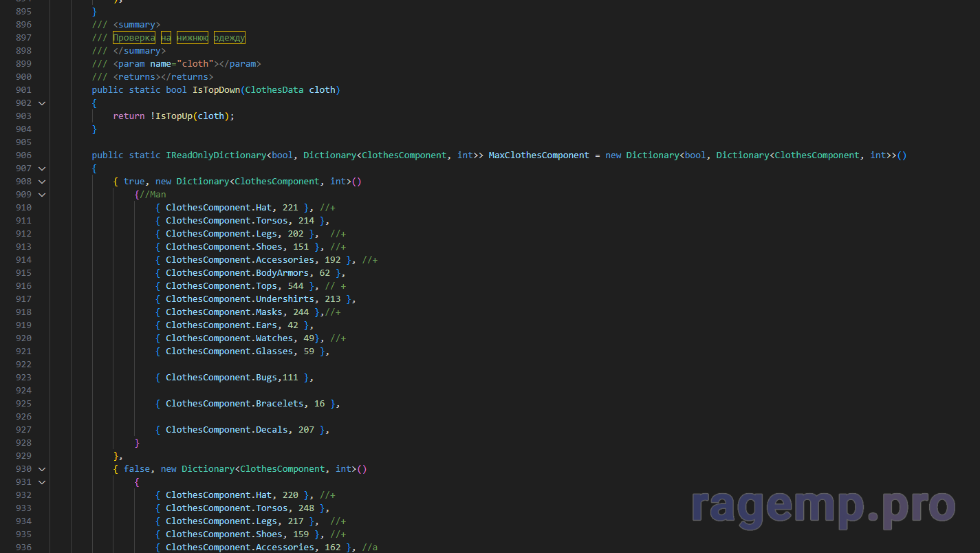Click the ClothesComponent.Bugs entry
The image size is (980, 553).
tap(221, 378)
